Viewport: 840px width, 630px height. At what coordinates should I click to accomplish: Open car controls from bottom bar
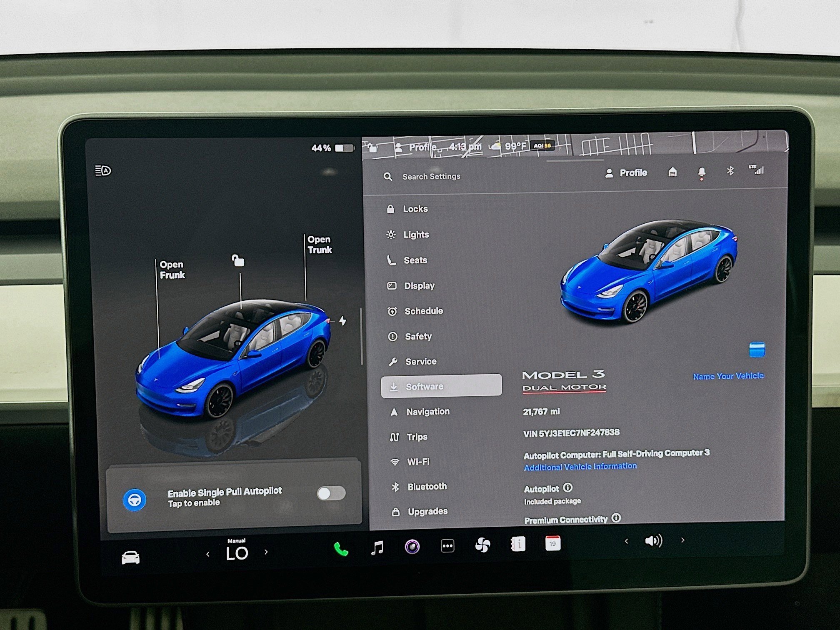[130, 557]
